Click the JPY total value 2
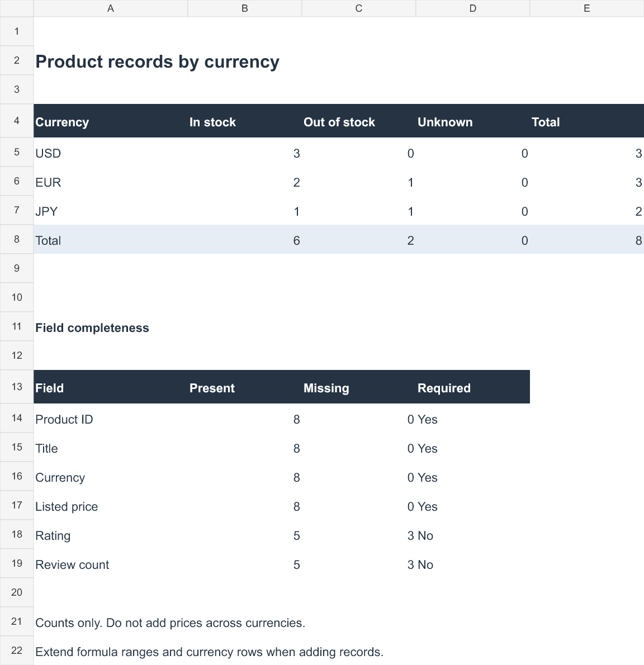 click(587, 211)
